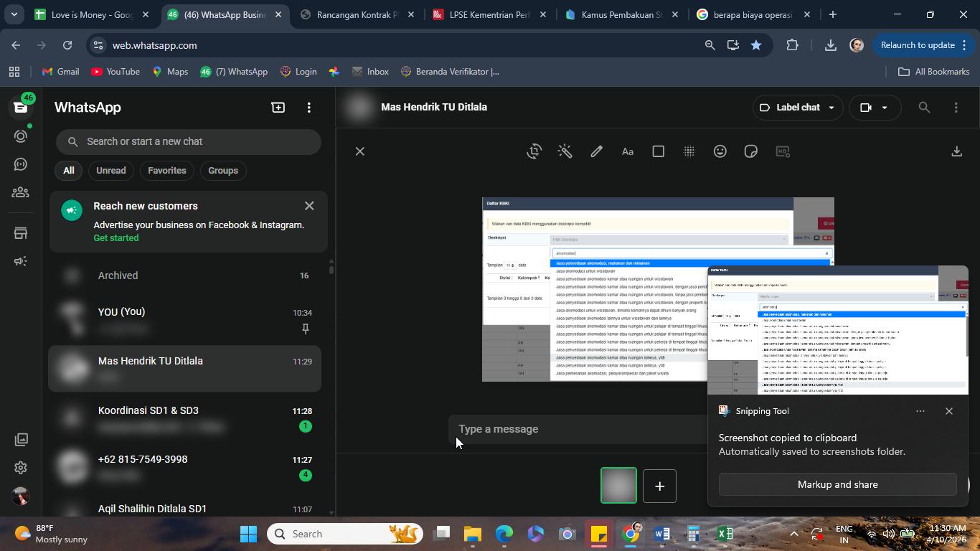This screenshot has width=980, height=551.
Task: Bookmark this page with star icon
Action: tap(756, 45)
